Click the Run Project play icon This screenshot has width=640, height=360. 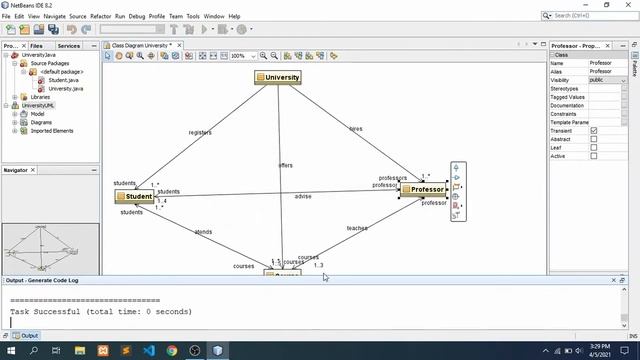pyautogui.click(x=204, y=29)
